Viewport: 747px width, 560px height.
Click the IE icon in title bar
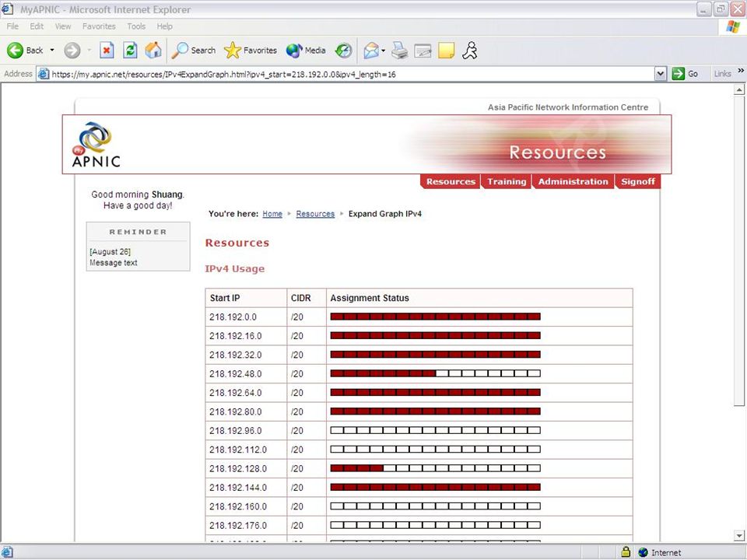[x=8, y=9]
